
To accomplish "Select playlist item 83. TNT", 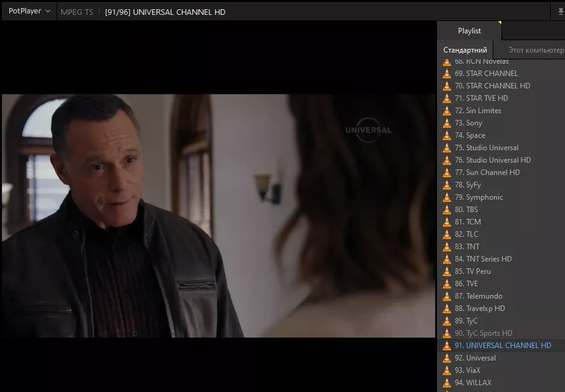I will [x=501, y=247].
